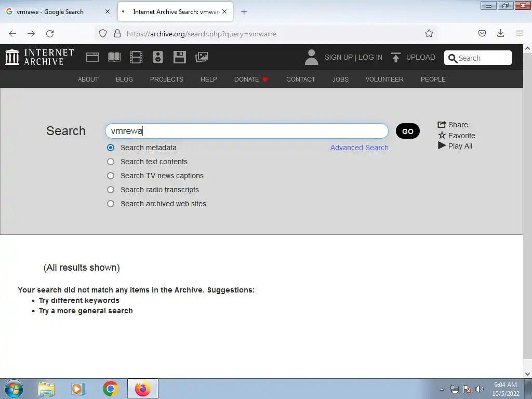Click the Firefox forward arrow
Screen dimensions: 532x399
[31, 34]
